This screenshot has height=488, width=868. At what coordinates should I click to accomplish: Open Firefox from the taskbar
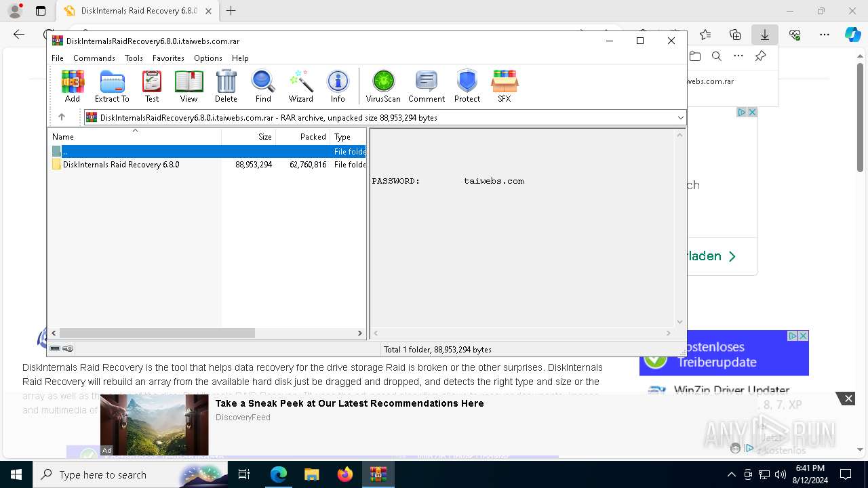click(x=345, y=474)
